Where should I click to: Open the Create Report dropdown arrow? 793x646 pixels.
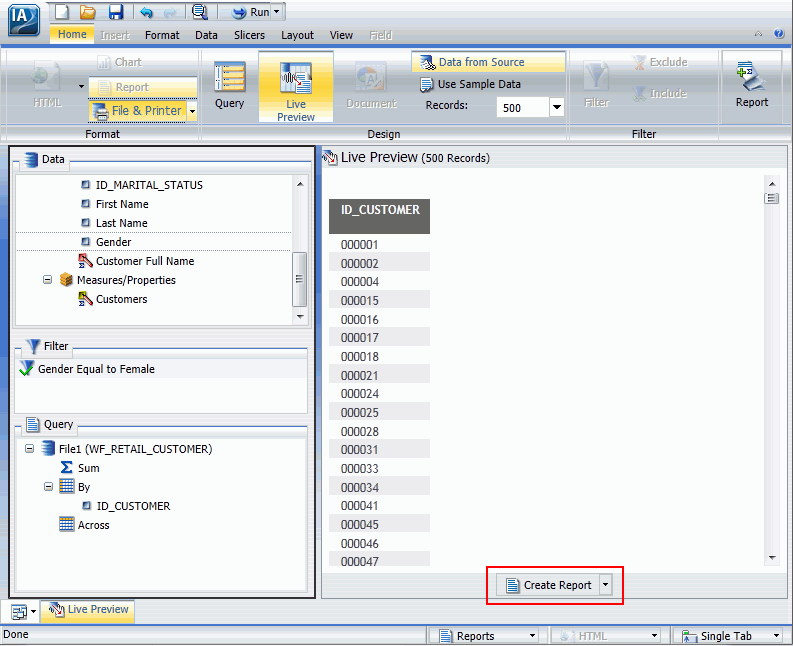(605, 585)
